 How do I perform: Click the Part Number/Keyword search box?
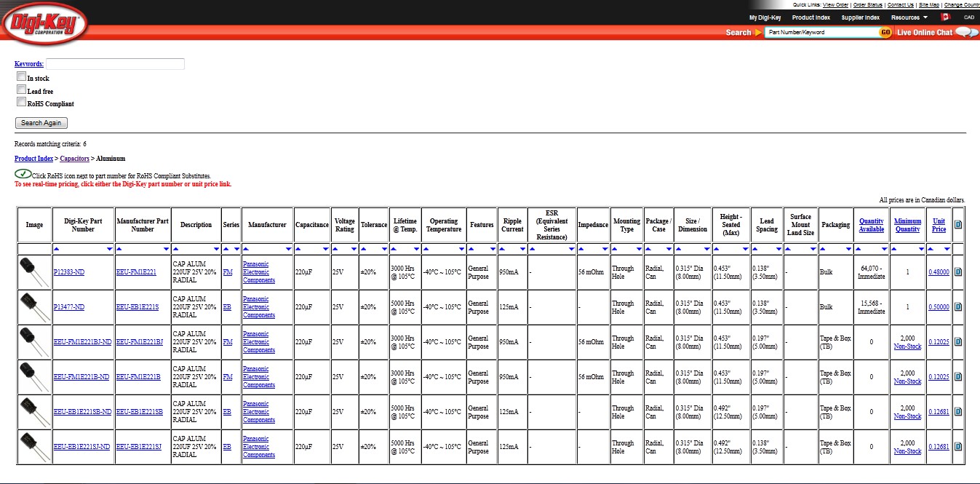coord(821,33)
